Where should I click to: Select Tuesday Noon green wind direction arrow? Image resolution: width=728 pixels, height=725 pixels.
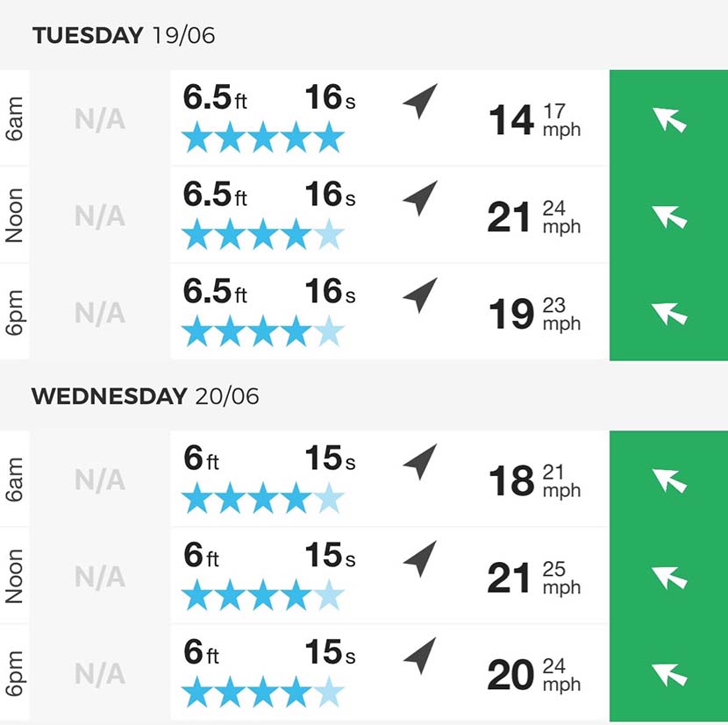pyautogui.click(x=669, y=217)
